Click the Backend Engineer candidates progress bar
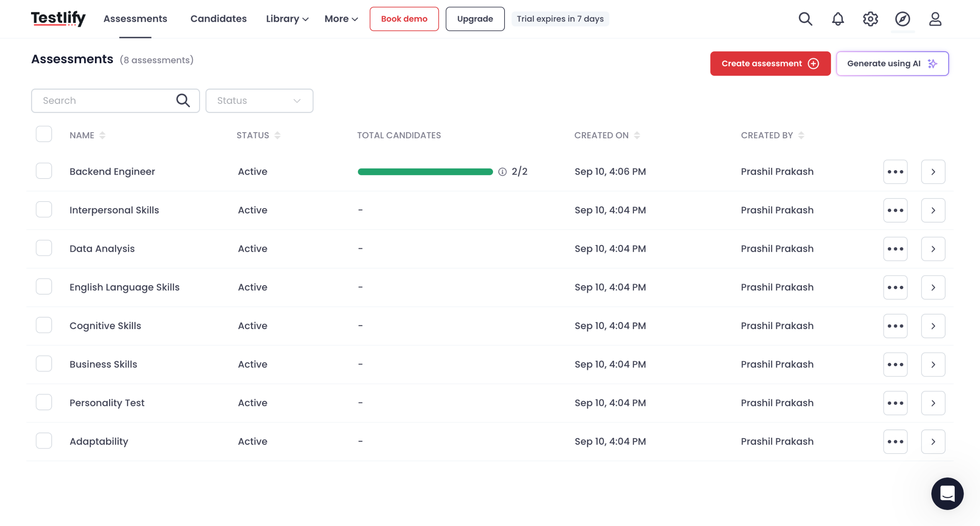Screen dimensions: 980x526 click(x=425, y=172)
